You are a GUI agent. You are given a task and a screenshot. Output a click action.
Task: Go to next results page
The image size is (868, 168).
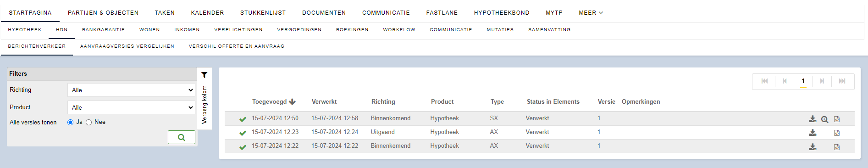822,81
